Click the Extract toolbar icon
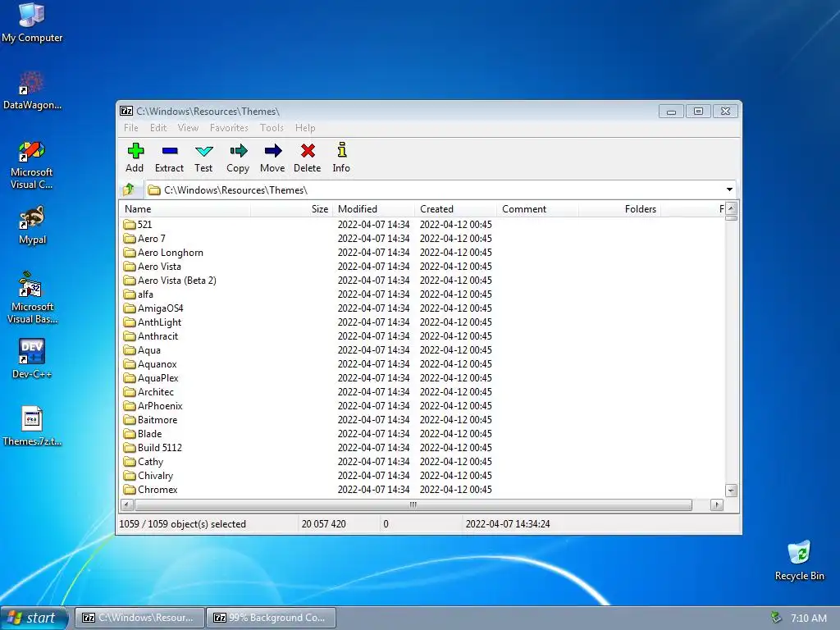Screen dimensions: 840x630 point(169,151)
